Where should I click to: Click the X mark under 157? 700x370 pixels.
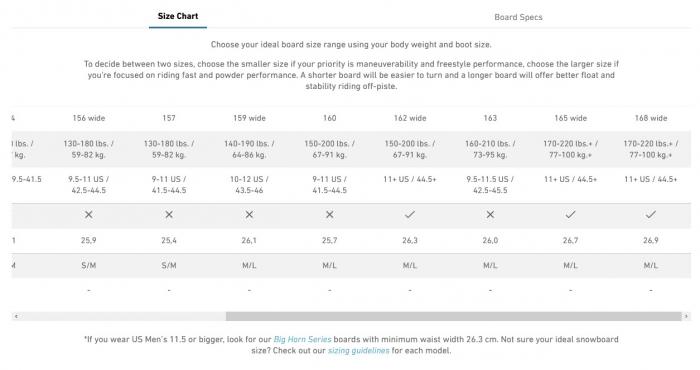169,215
